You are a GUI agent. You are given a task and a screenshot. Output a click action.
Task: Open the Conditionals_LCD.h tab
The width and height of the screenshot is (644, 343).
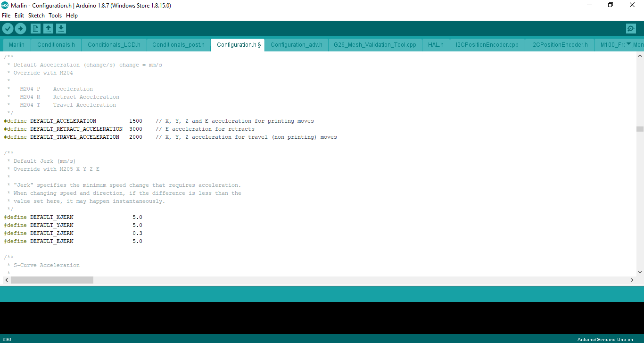pyautogui.click(x=114, y=45)
